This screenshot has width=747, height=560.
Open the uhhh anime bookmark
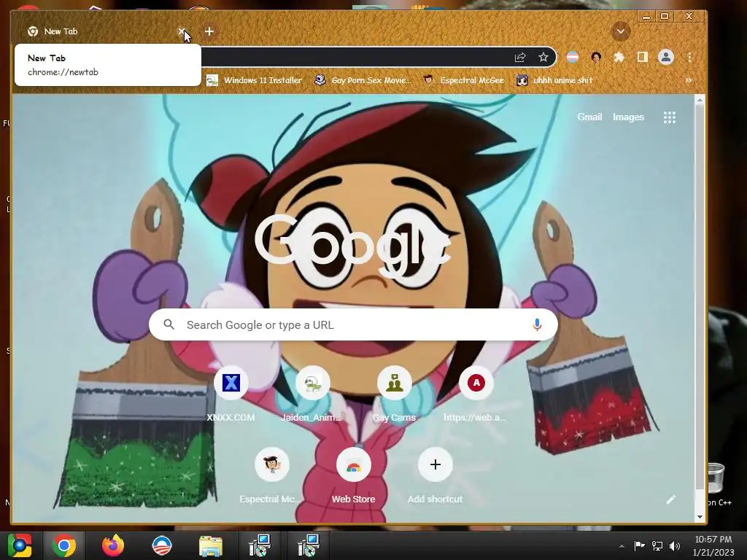(555, 80)
